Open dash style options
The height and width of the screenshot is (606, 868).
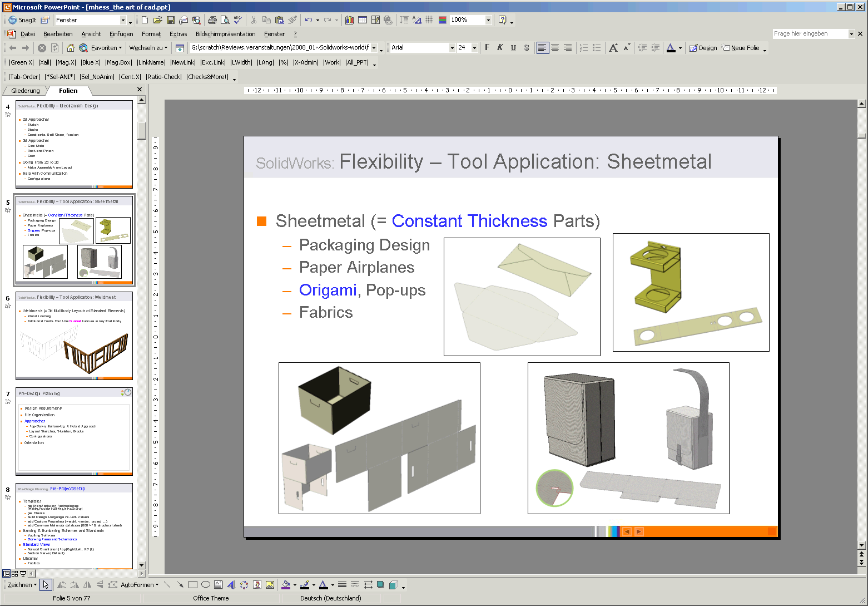pos(355,585)
